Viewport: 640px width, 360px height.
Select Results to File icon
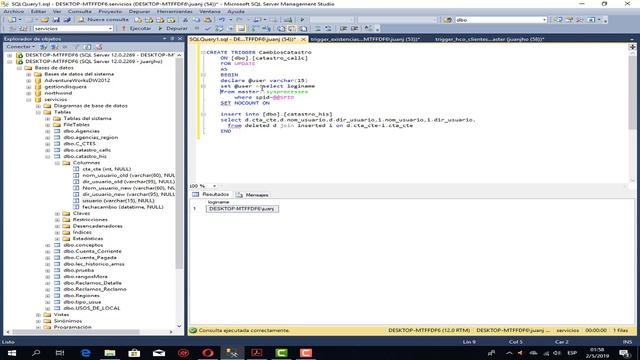point(303,29)
